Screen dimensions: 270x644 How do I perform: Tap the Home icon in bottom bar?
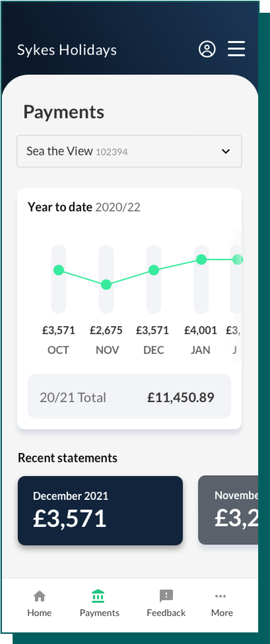coord(39,596)
